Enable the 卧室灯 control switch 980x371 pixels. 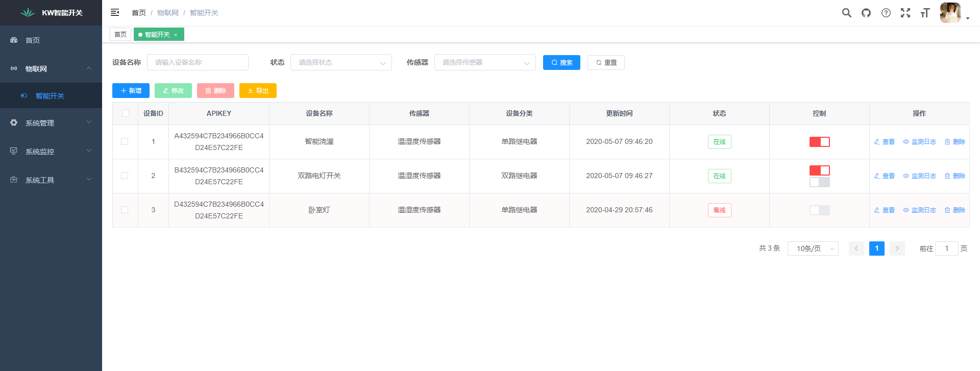click(x=819, y=210)
